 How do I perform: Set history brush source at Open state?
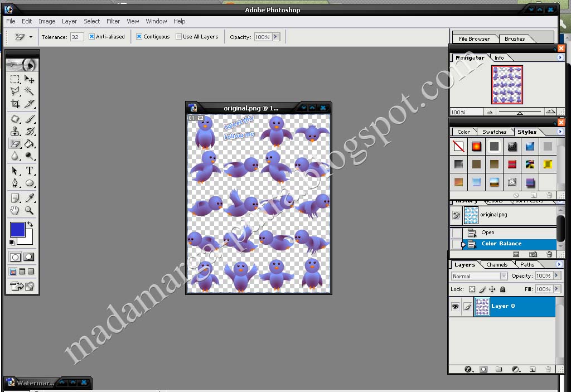(457, 233)
